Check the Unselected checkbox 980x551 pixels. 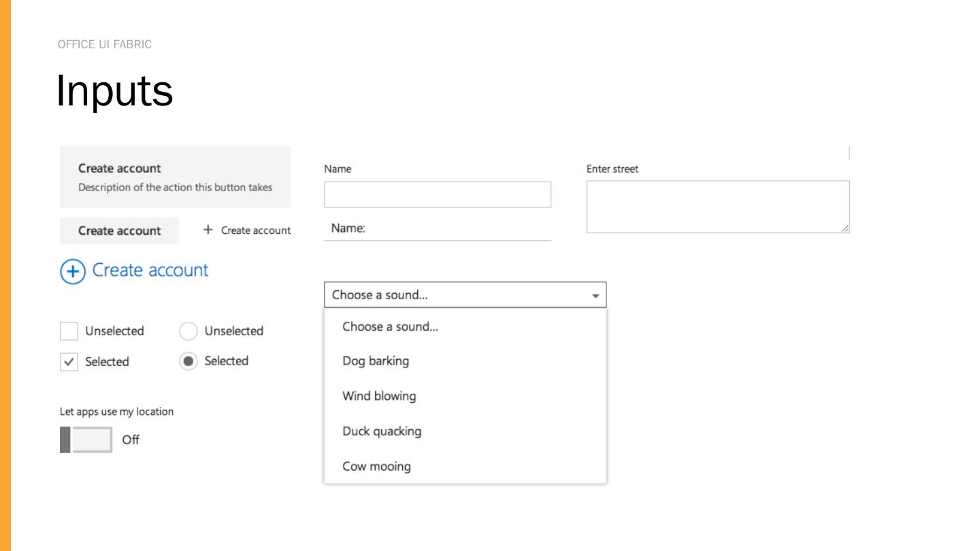tap(69, 331)
